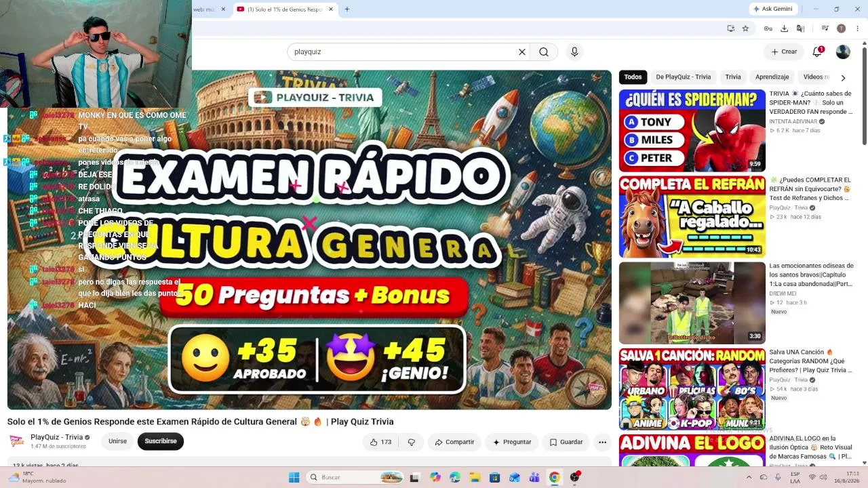Bookmark this page with the star
Viewport: 868px width, 488px height.
(745, 28)
